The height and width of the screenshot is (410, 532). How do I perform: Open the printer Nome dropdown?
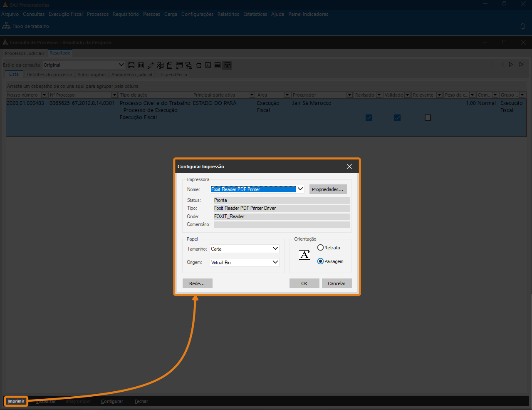click(x=300, y=189)
